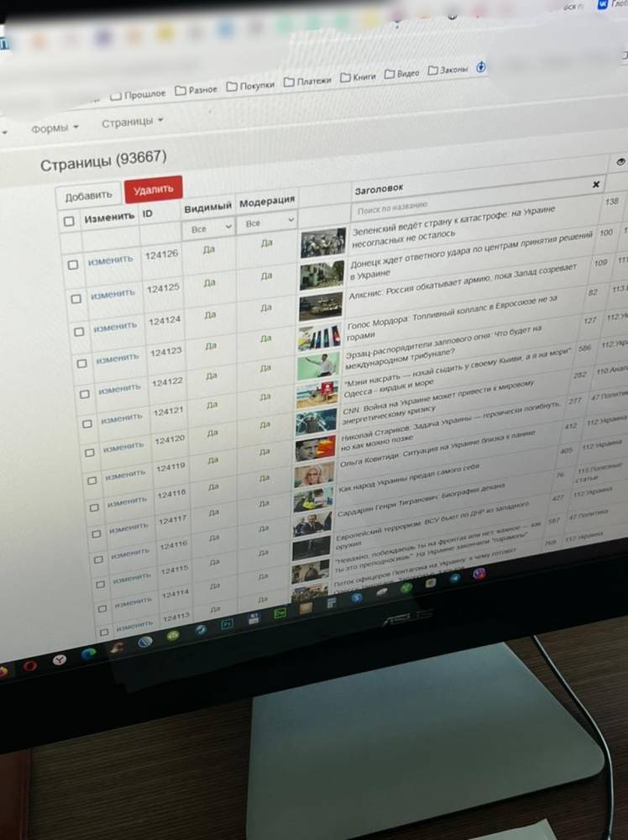Click the Добавить button
This screenshot has height=840, width=628.
88,195
